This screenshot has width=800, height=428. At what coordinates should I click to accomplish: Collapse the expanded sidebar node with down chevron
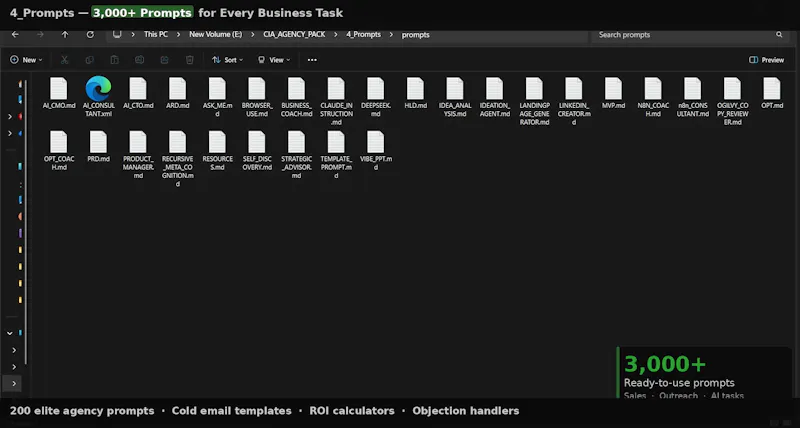pyautogui.click(x=10, y=333)
